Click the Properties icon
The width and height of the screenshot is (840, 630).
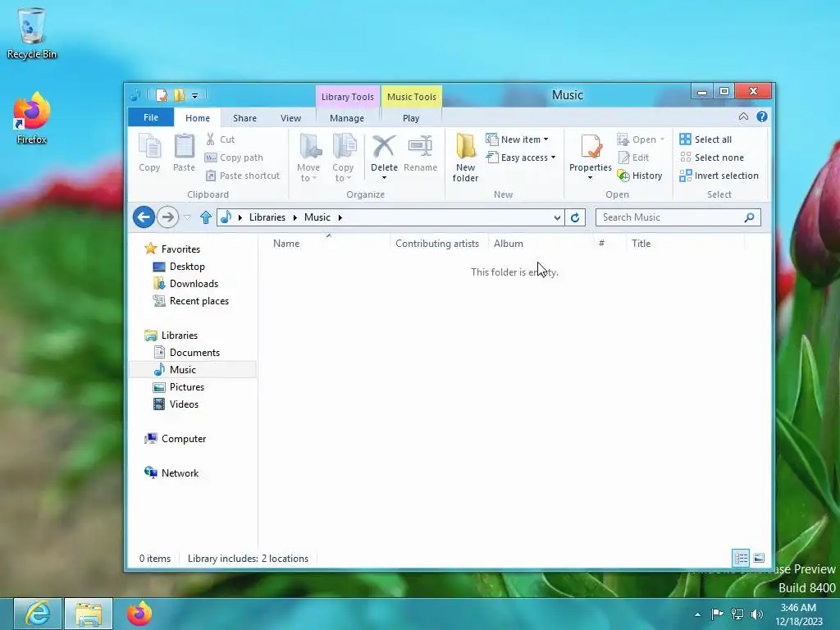pos(591,147)
